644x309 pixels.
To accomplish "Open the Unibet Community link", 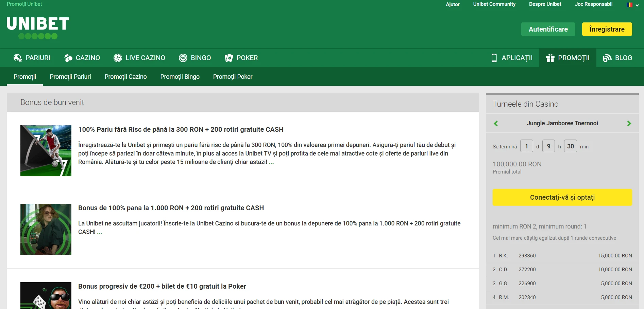I will click(x=494, y=4).
